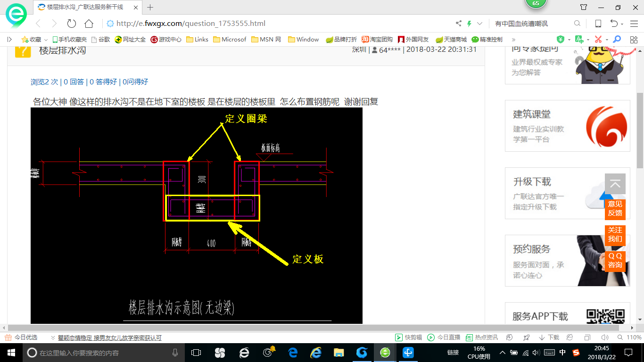
Task: Expand the news ticker dropdown chevron
Action: [53, 337]
